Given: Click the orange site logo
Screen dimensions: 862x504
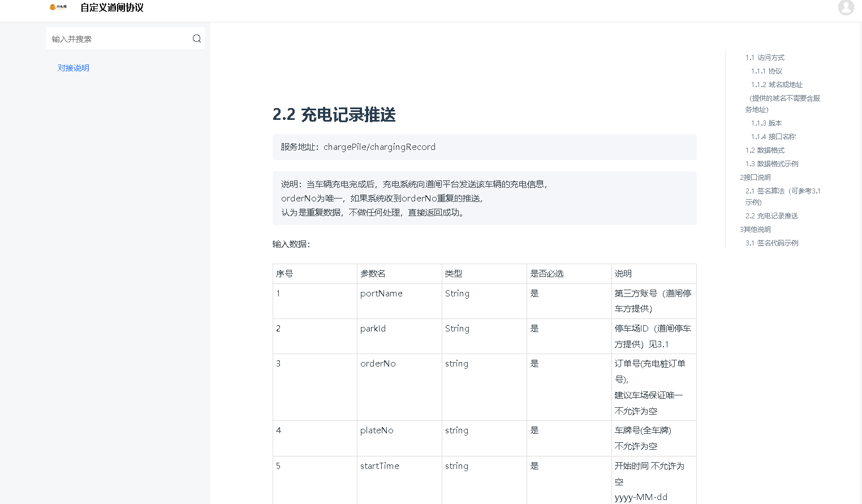Looking at the screenshot, I should [x=58, y=7].
